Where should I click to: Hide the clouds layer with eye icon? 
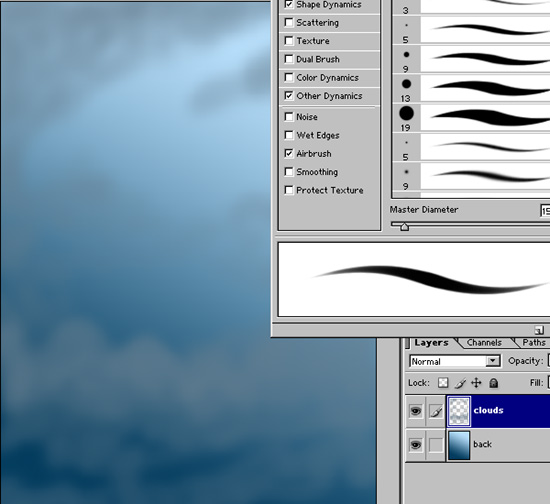416,411
